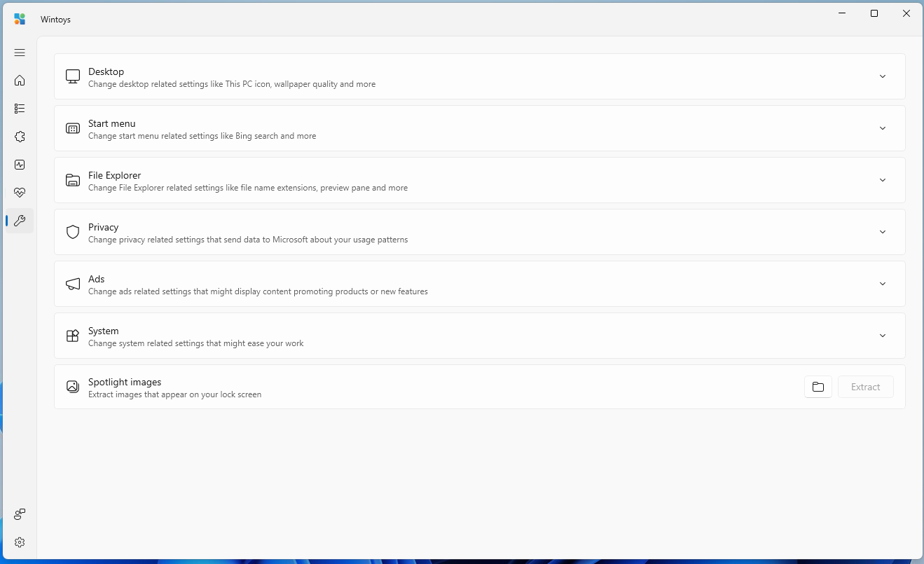Click 'Change system related settings' description

click(x=196, y=343)
